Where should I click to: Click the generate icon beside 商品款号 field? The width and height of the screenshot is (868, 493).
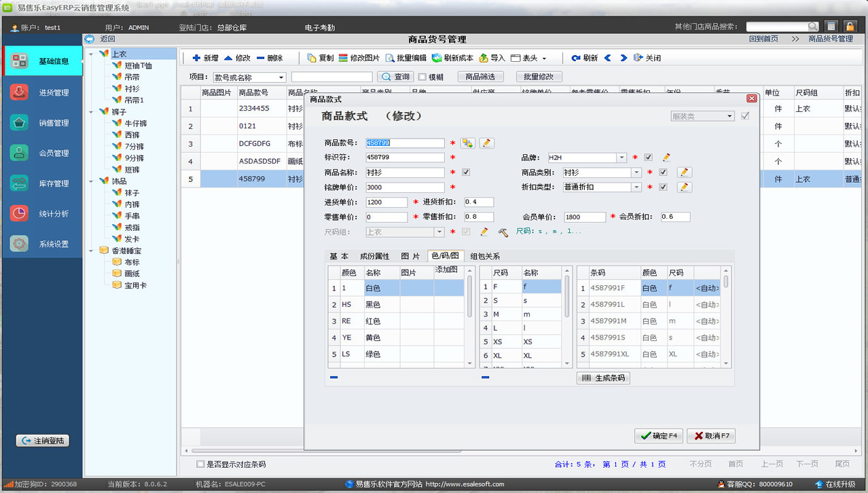[x=467, y=143]
